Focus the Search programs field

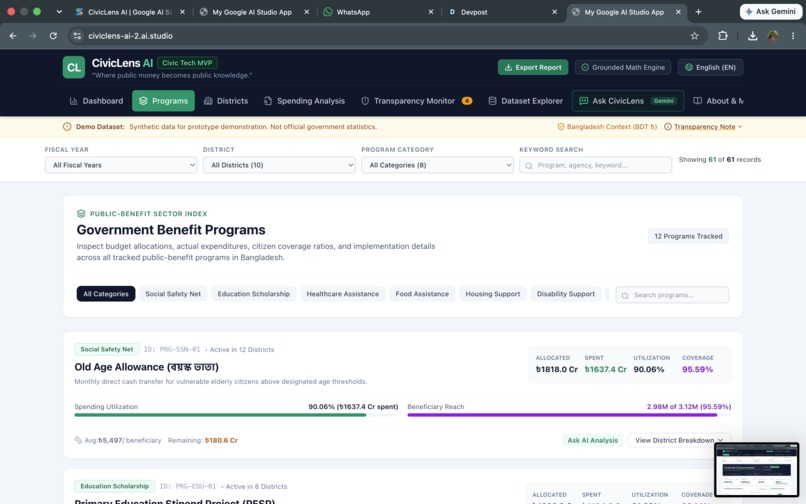coord(672,295)
